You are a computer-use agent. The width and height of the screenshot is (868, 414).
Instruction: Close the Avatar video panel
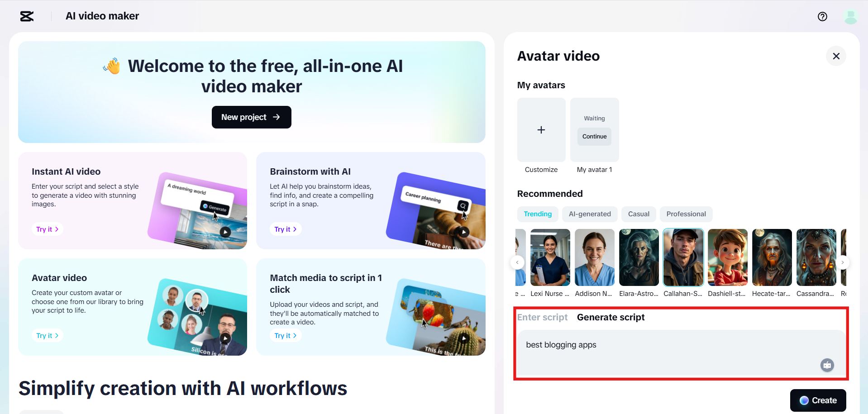[x=836, y=56]
